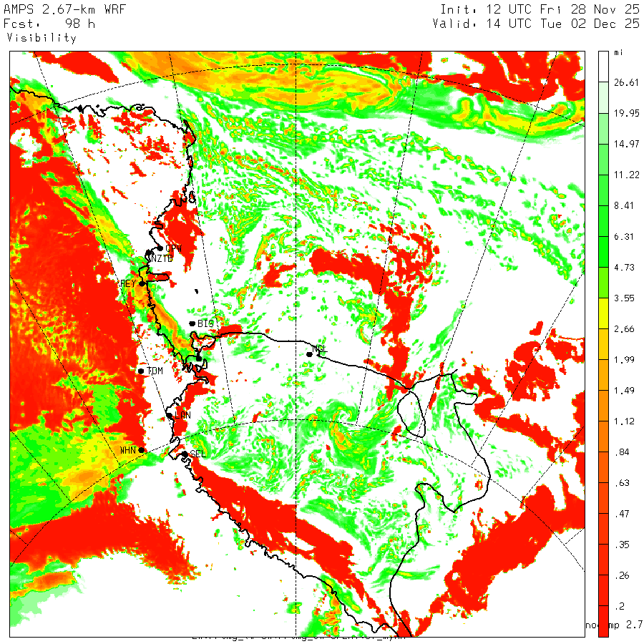Viewport: 644px width, 644px height.
Task: Pick the yellow segment of the color bar
Action: (x=603, y=313)
